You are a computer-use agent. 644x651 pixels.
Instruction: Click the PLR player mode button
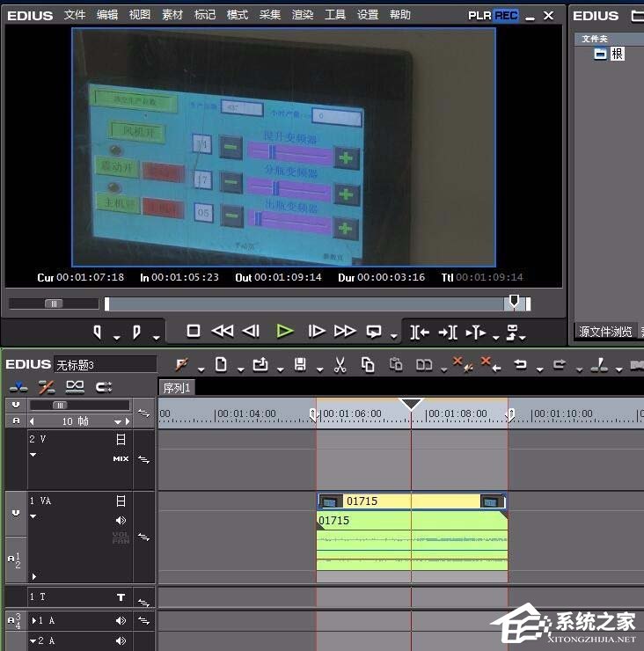(480, 16)
